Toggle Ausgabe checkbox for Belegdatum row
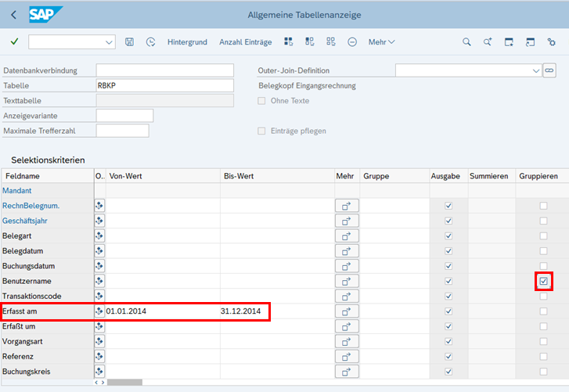Viewport: 569px width, 392px height. click(x=448, y=250)
